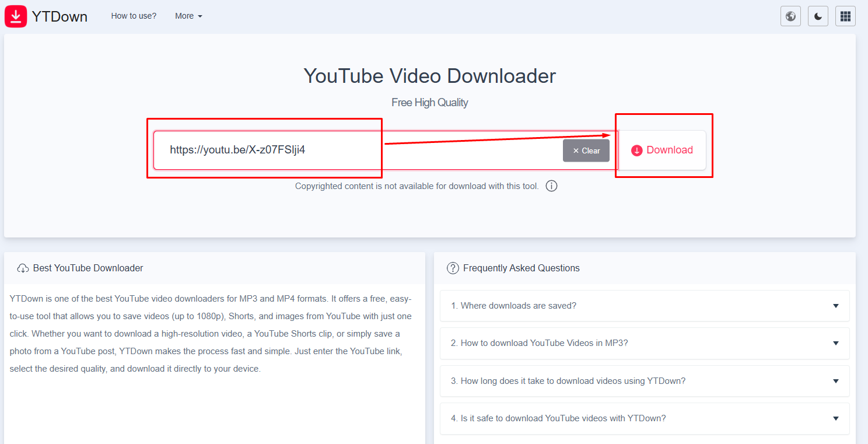Open the language globe icon
Viewport: 868px width, 444px height.
coord(790,16)
